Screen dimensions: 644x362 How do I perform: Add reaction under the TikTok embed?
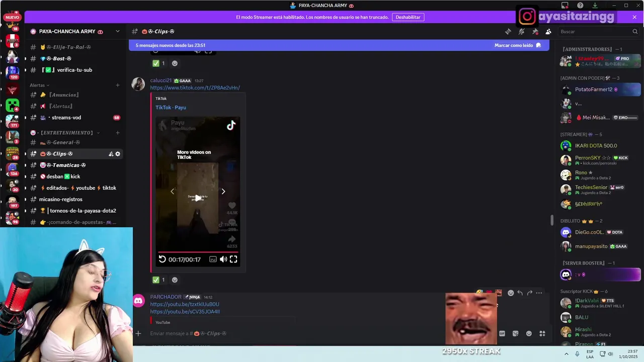[175, 280]
